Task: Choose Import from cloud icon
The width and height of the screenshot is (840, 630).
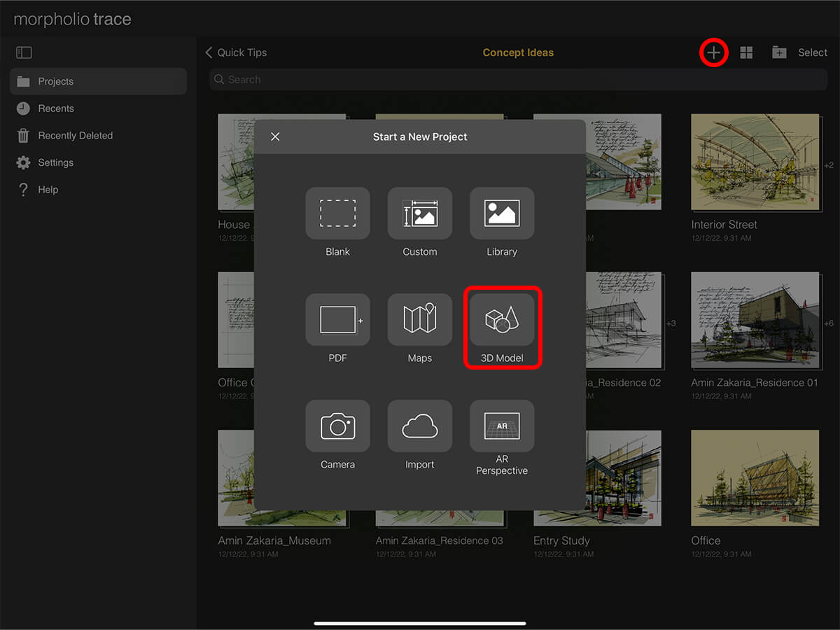Action: pyautogui.click(x=419, y=426)
